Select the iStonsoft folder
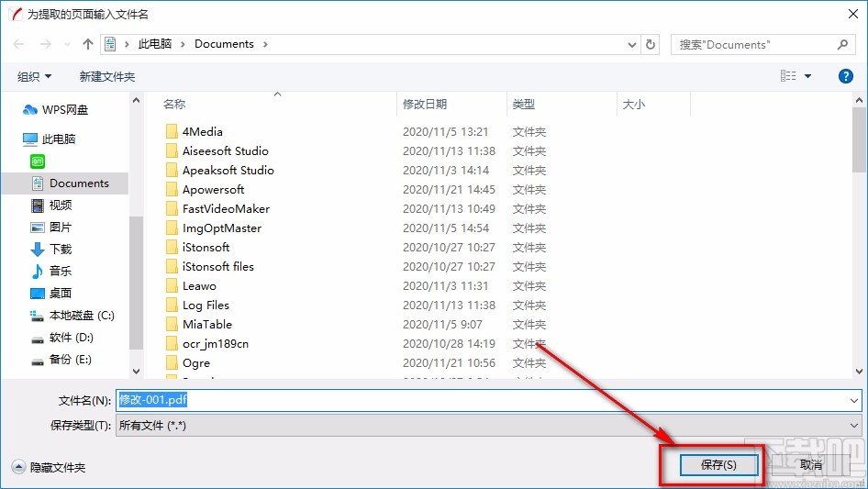 pyautogui.click(x=197, y=248)
